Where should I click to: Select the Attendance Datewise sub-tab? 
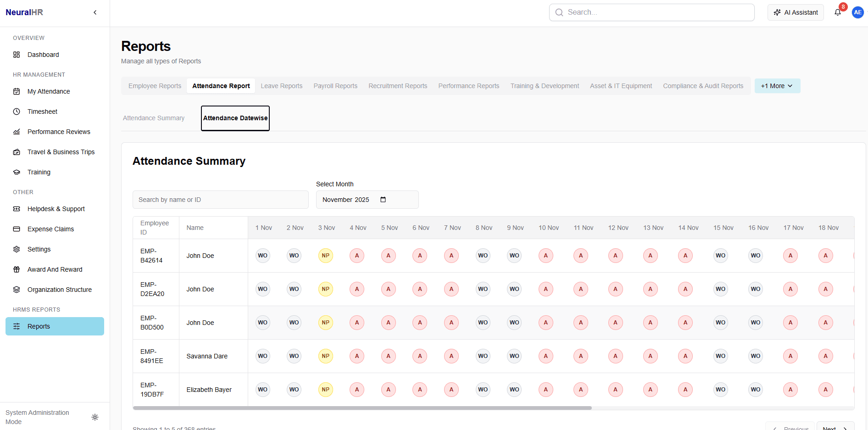point(235,118)
